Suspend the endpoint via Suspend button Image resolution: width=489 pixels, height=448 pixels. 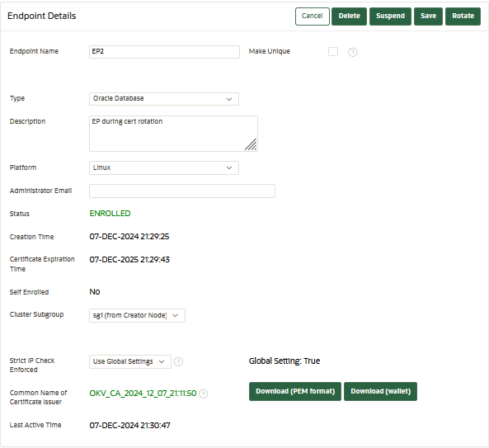pyautogui.click(x=390, y=17)
